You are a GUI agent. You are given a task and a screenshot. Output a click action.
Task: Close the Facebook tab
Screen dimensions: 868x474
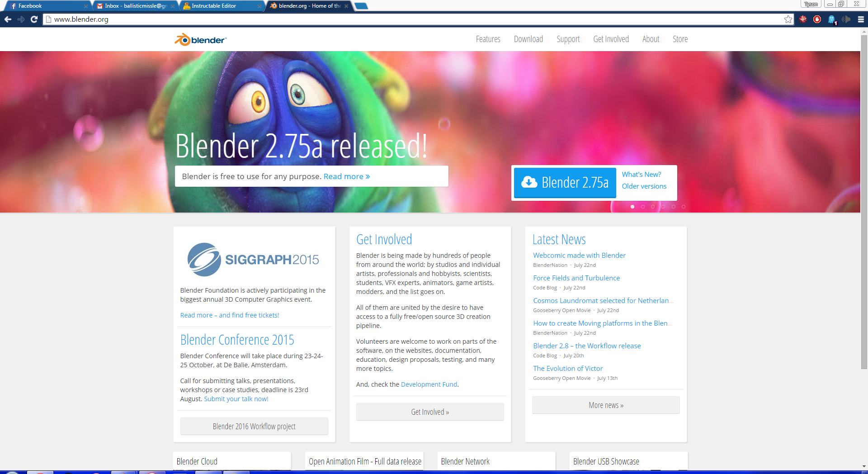tap(85, 6)
